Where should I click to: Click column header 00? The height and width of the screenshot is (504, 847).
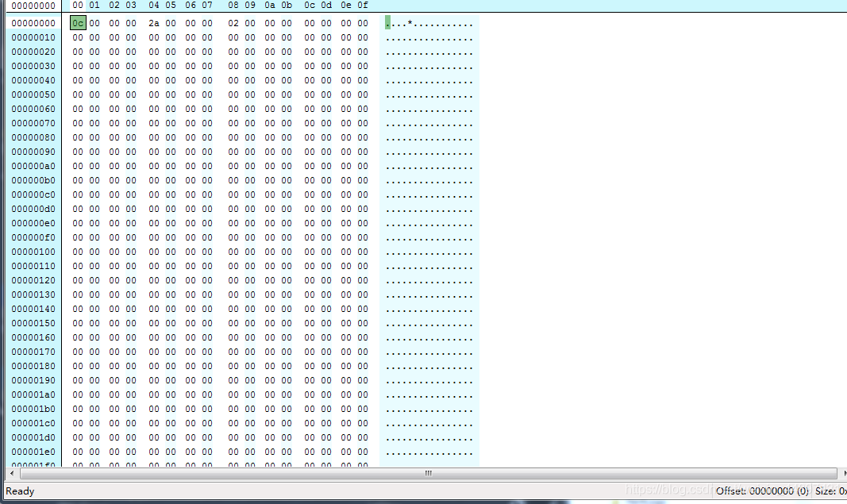coord(78,5)
